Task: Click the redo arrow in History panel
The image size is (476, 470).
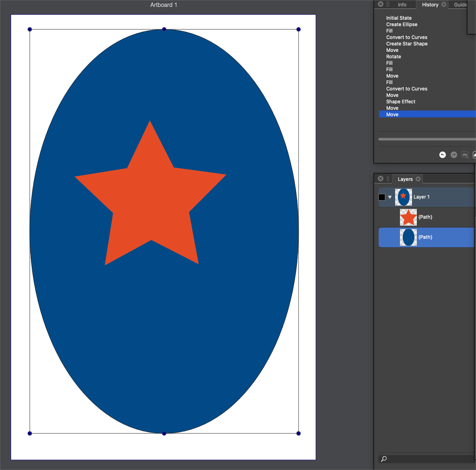Action: (x=454, y=155)
